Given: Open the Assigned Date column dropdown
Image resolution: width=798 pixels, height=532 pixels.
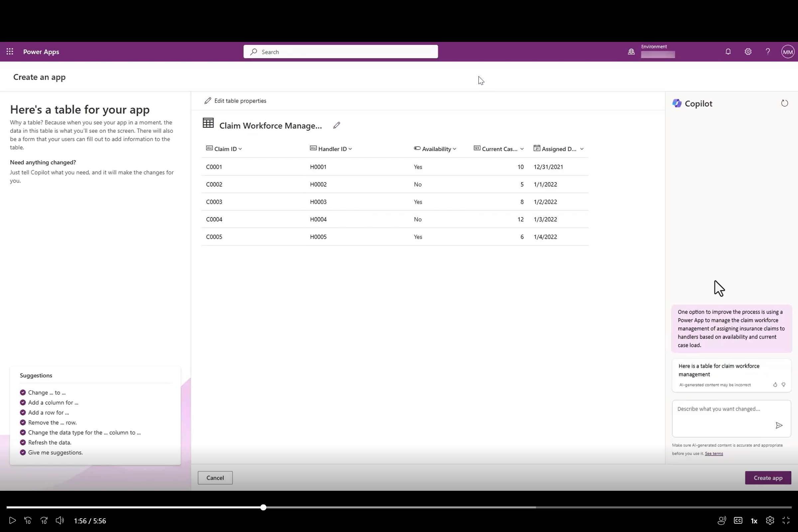Looking at the screenshot, I should [x=582, y=149].
